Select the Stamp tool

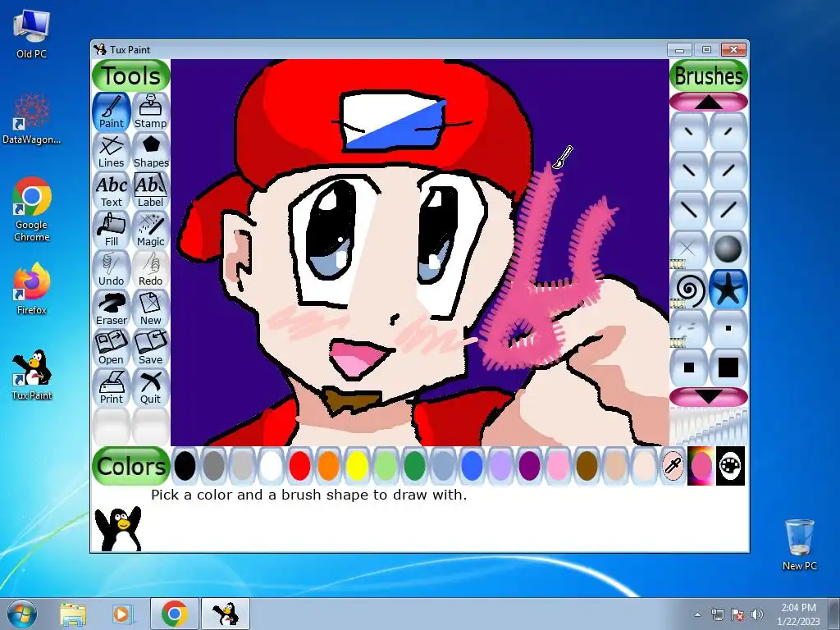point(151,112)
